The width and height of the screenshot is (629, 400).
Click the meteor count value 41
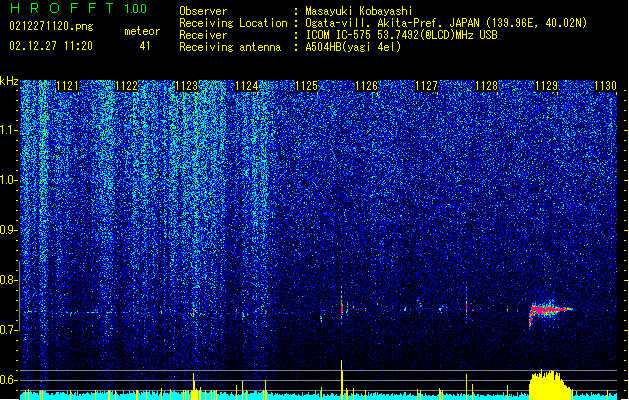coord(145,46)
